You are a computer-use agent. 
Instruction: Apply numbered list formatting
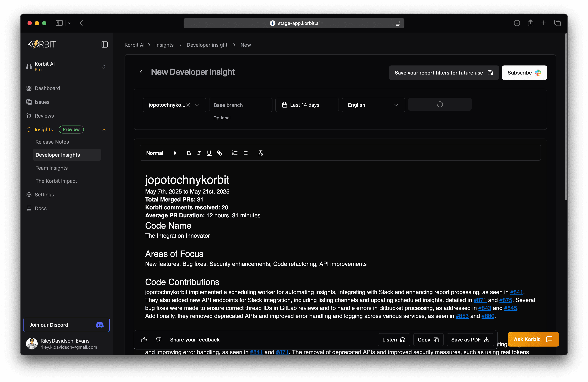235,153
